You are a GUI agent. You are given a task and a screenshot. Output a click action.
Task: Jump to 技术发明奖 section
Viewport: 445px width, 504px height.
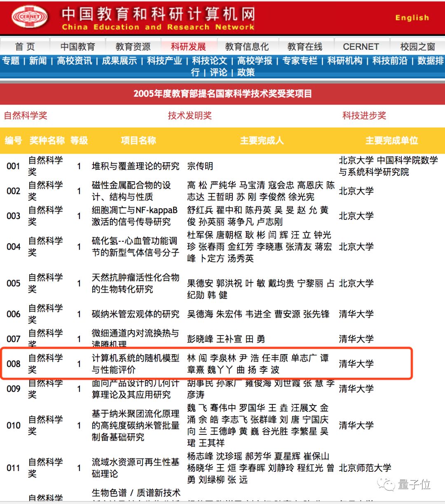tap(190, 116)
